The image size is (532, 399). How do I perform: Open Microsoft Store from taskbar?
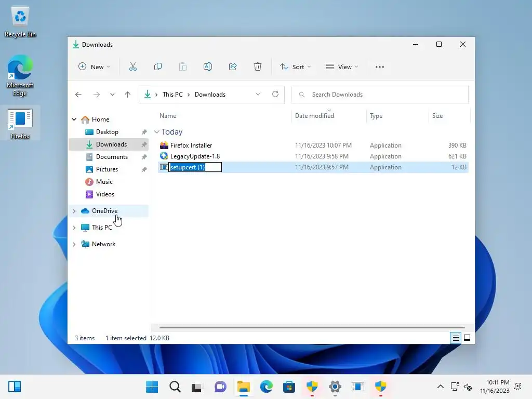pyautogui.click(x=289, y=387)
